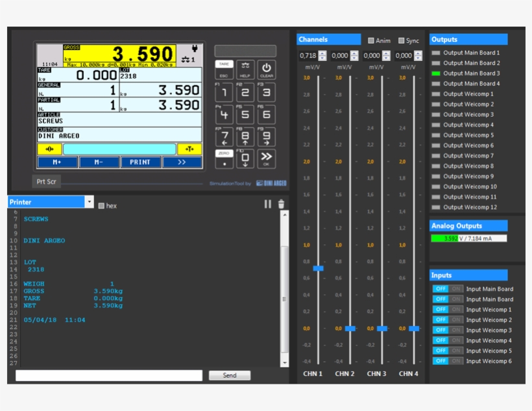Screen dimensions: 532x411
Task: Toggle Input Weicomp 3 switch
Action: tap(448, 330)
